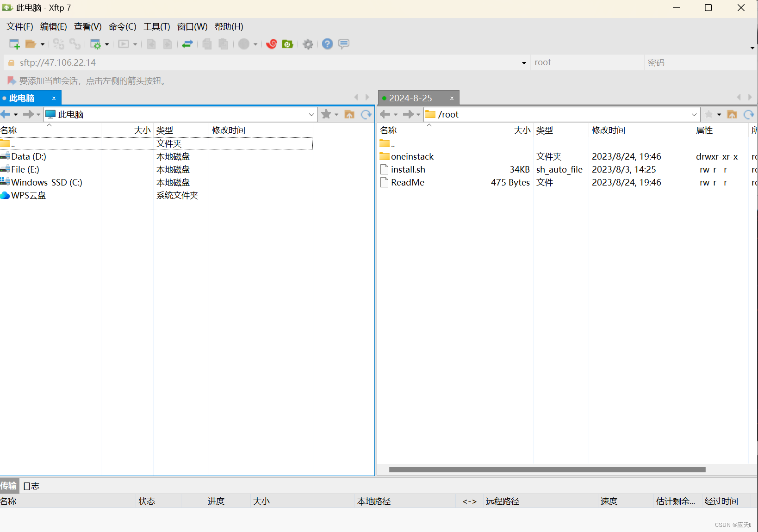Open help with the blue question mark icon
Screen dimensions: 758x532
328,44
